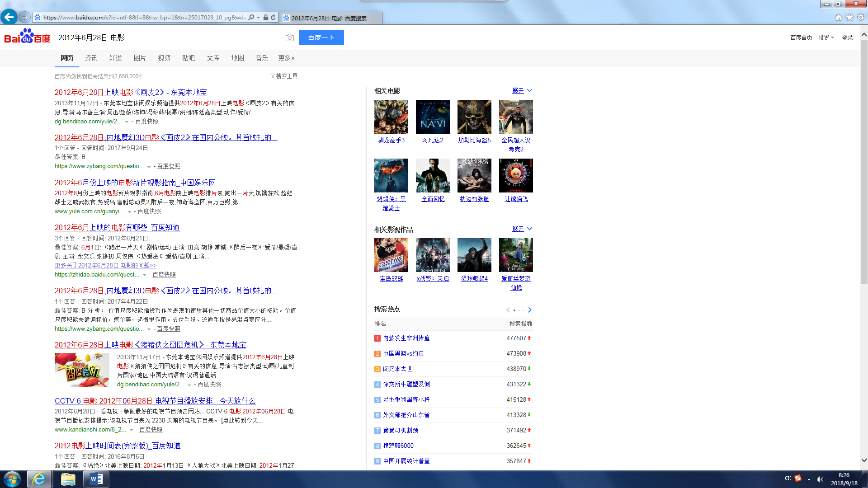Switch to the 视频 tab

[164, 58]
